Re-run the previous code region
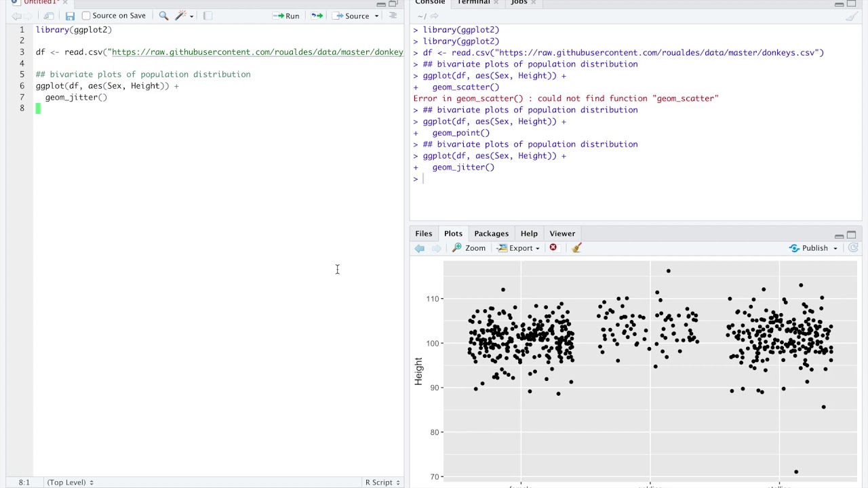 coord(317,16)
